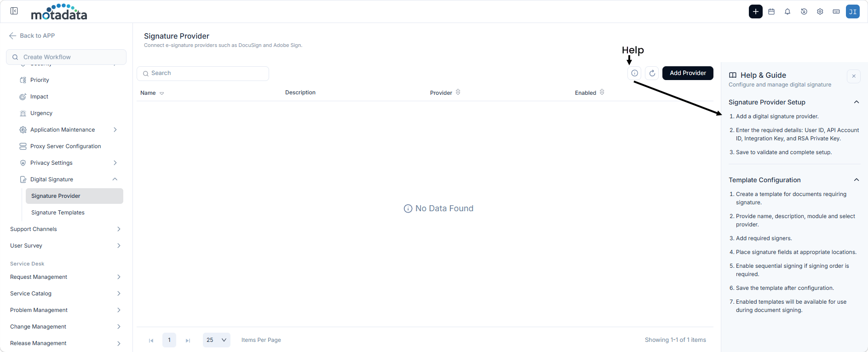The width and height of the screenshot is (868, 352).
Task: Click the No Data Found message
Action: (x=438, y=208)
